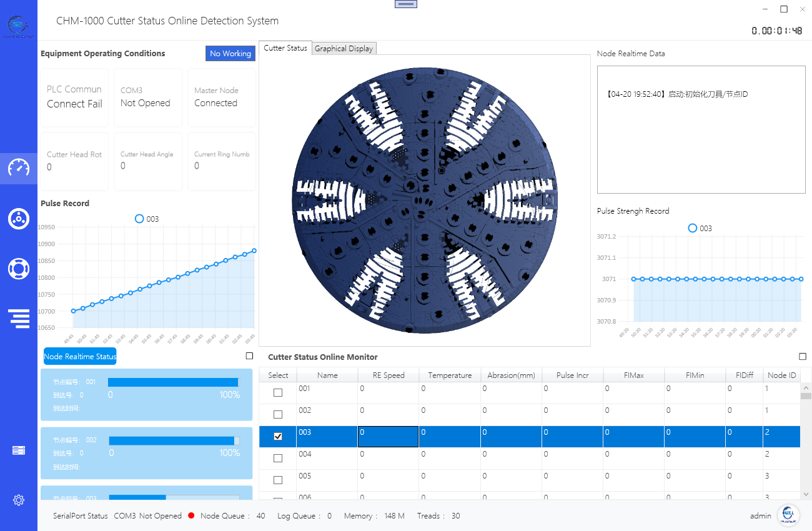This screenshot has width=812, height=531.
Task: Open the lifebuoy ring sidebar icon
Action: pos(19,269)
